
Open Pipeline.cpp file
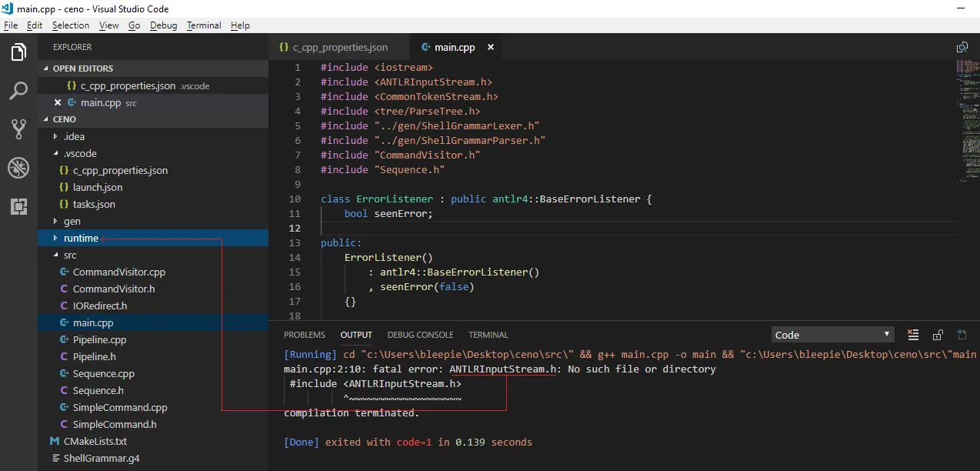(x=153, y=339)
